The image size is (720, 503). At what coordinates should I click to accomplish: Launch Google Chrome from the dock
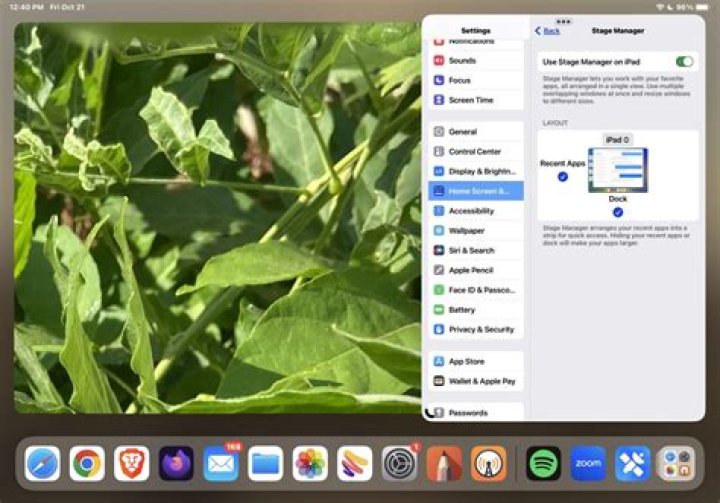87,463
